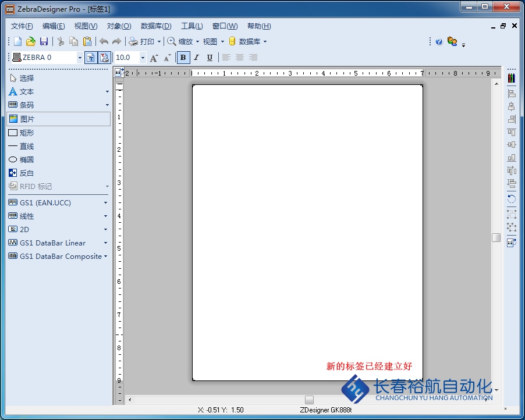Click the zoom magnifier icon

pyautogui.click(x=172, y=41)
